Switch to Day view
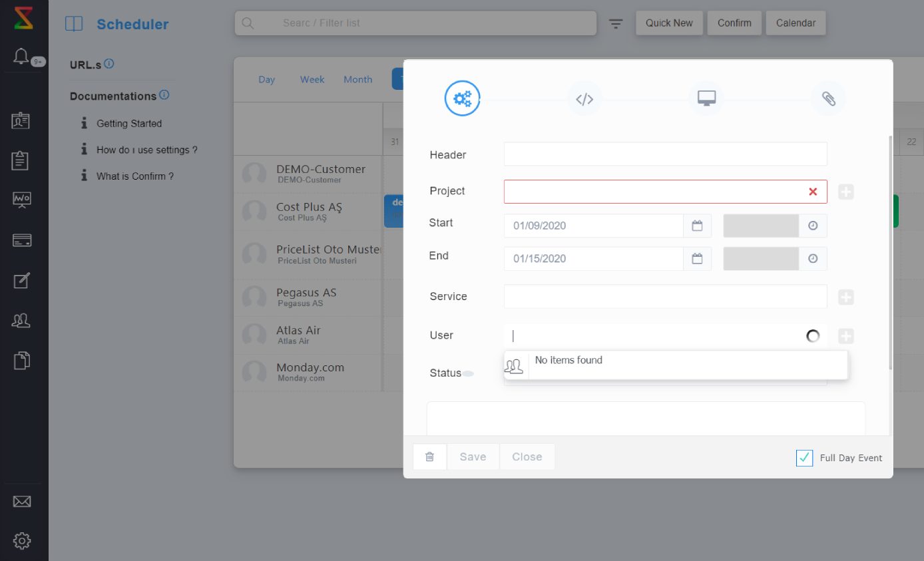The image size is (924, 561). 267,79
